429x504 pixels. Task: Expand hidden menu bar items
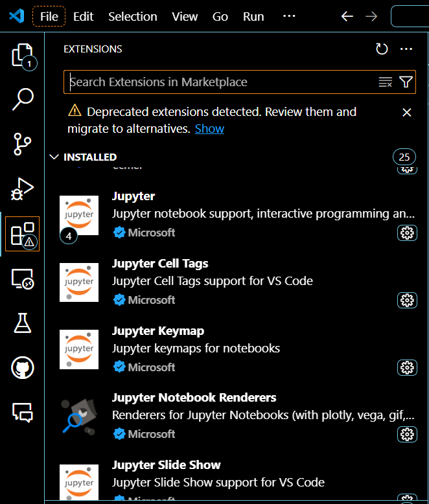[289, 16]
